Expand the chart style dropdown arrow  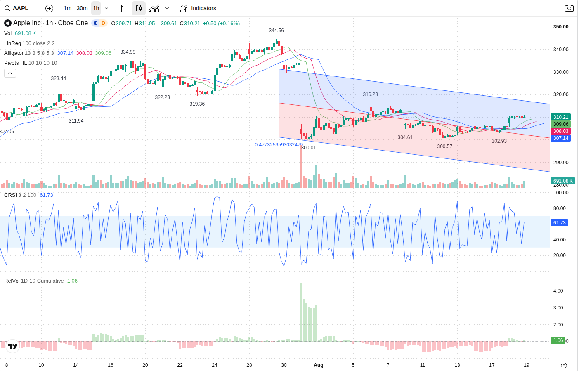click(x=167, y=8)
